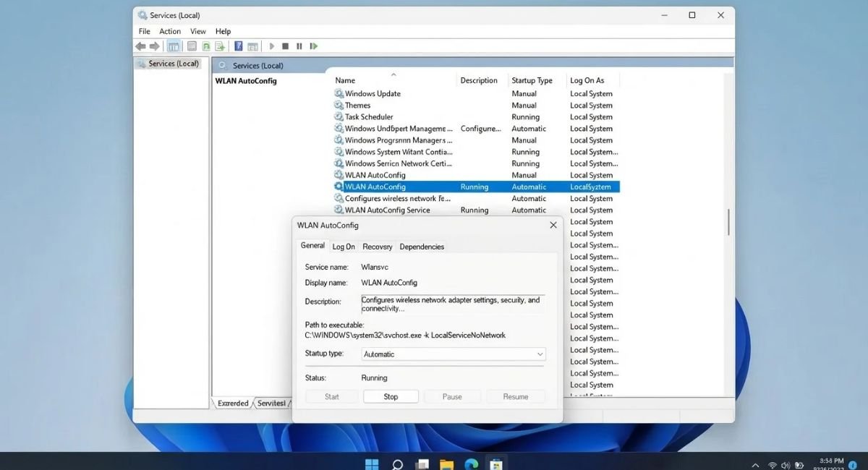This screenshot has width=868, height=470.
Task: Click the Pause Service icon in toolbar
Action: pos(299,46)
